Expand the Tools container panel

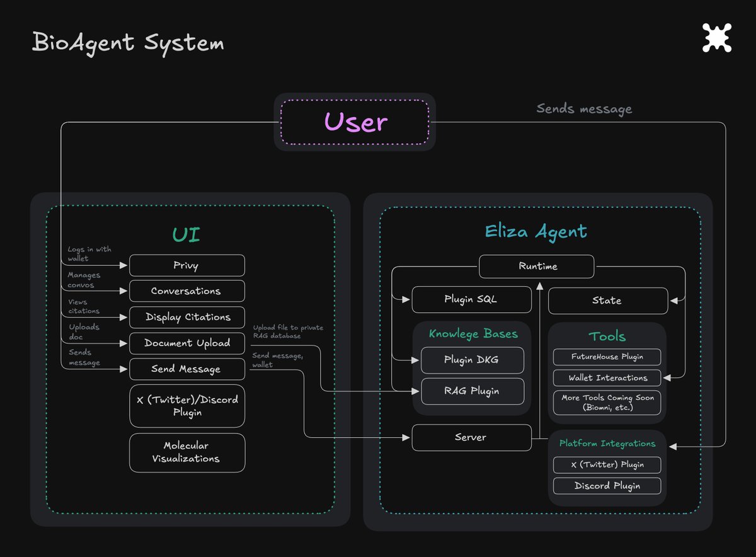[x=607, y=336]
